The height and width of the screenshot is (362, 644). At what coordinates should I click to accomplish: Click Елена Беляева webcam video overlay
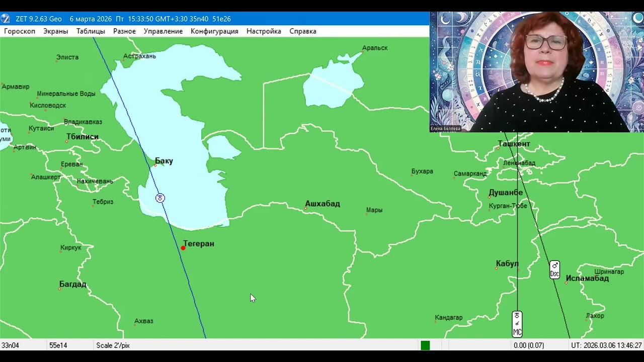click(536, 72)
